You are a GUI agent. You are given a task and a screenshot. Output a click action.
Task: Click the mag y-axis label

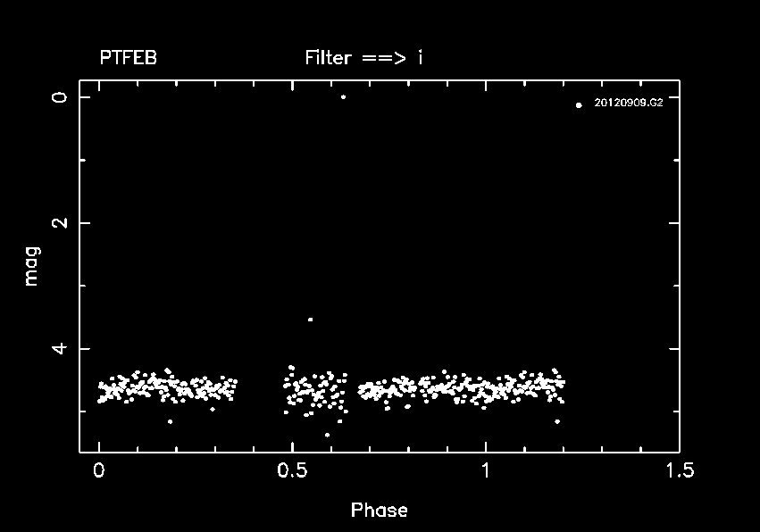[32, 267]
